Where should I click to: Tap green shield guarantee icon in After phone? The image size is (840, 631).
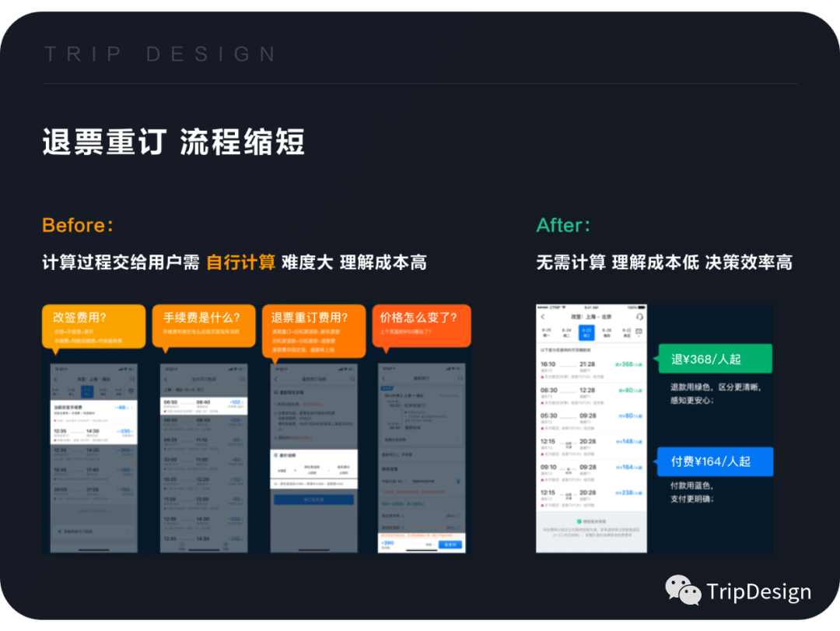pyautogui.click(x=579, y=521)
